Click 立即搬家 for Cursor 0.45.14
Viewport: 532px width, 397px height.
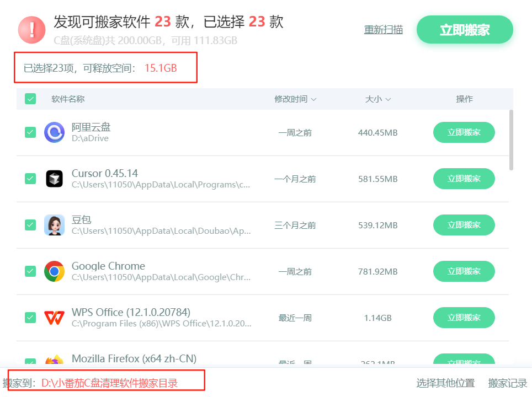pyautogui.click(x=464, y=179)
